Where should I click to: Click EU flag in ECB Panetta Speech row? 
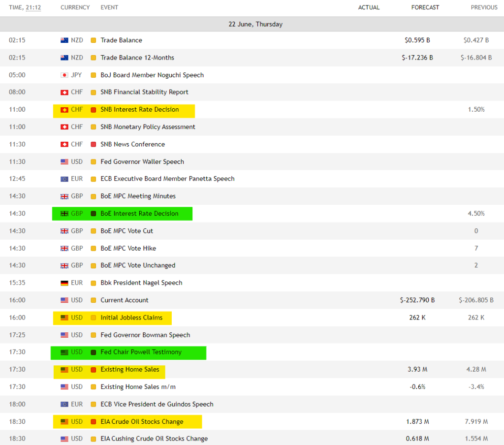click(x=64, y=179)
